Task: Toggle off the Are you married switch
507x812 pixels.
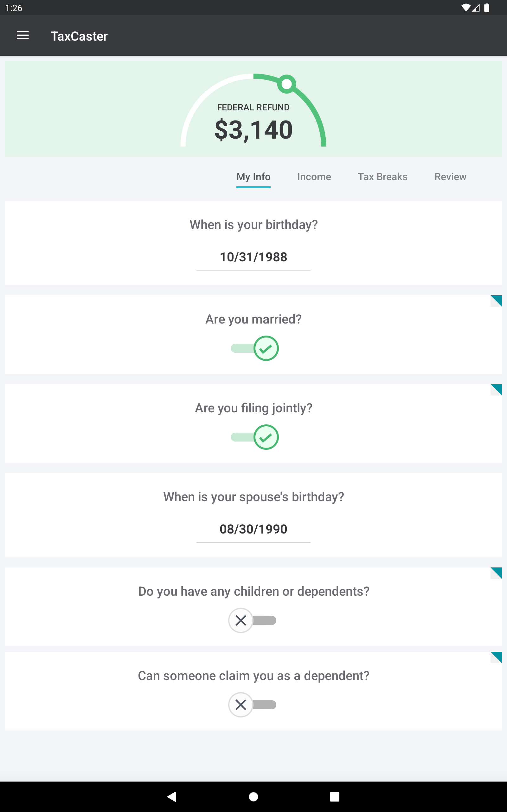Action: pos(254,348)
